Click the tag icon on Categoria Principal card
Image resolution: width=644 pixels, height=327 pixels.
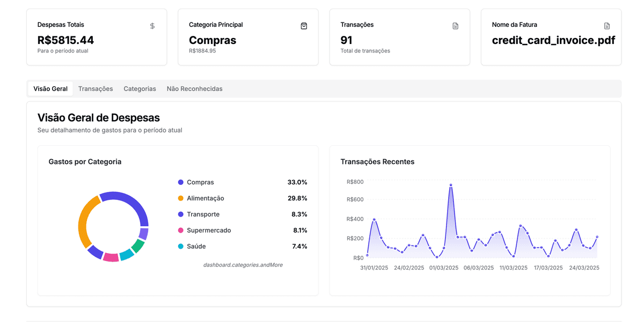[304, 25]
